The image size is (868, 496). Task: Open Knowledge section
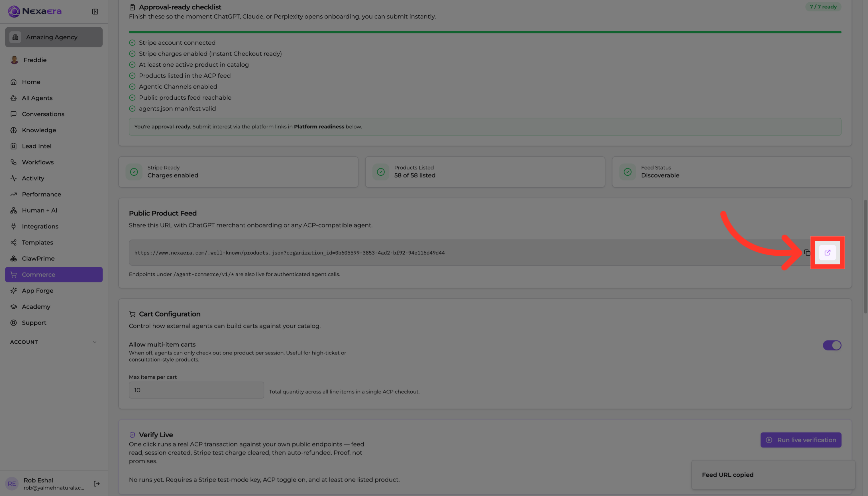click(54, 130)
